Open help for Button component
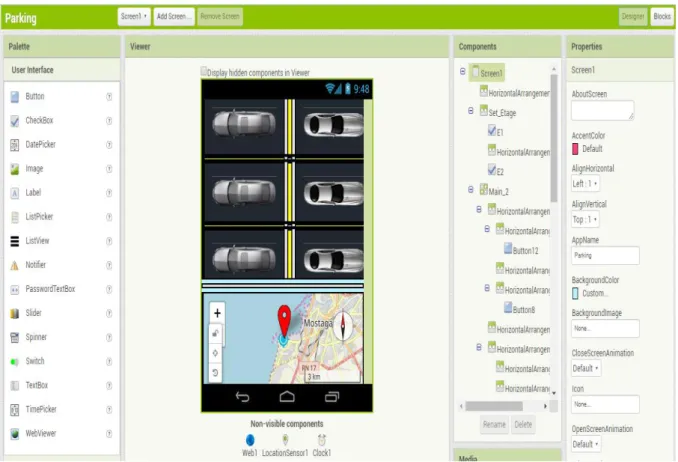 109,97
